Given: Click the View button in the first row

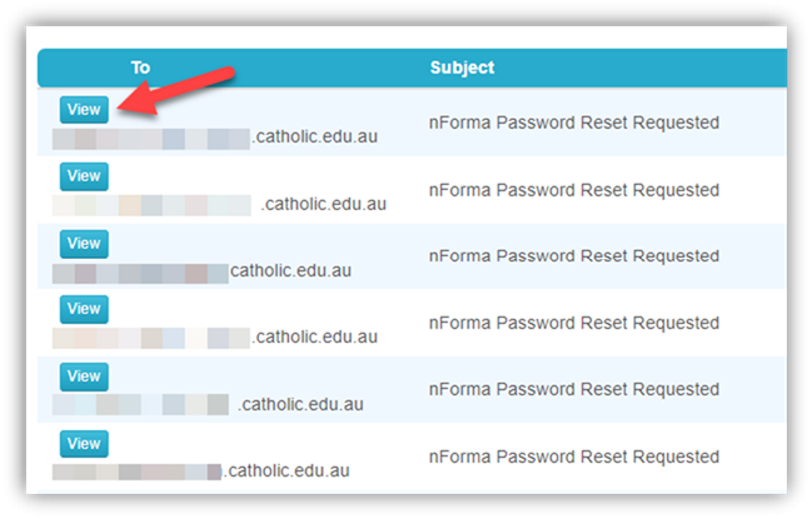Looking at the screenshot, I should point(84,109).
